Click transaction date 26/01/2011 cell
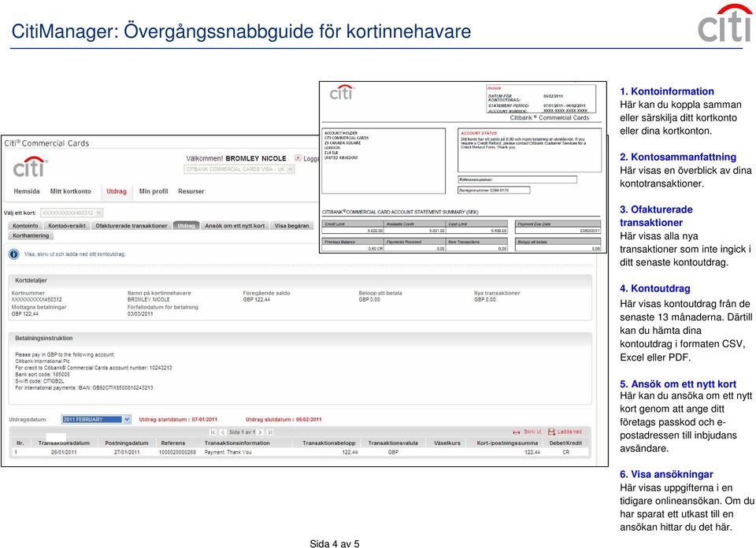The height and width of the screenshot is (548, 756). pyautogui.click(x=64, y=452)
